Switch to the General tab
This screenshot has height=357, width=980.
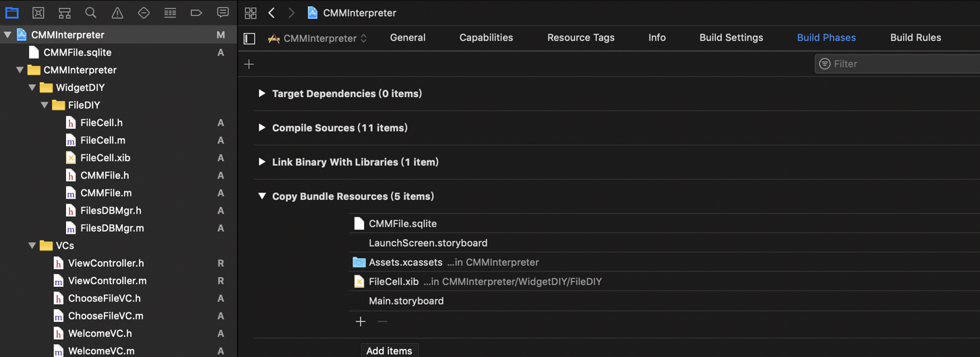pos(408,38)
